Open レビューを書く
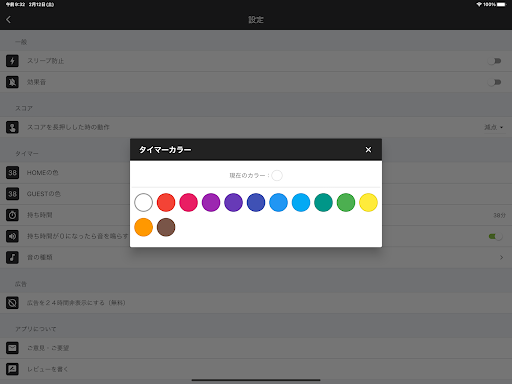 click(256, 369)
